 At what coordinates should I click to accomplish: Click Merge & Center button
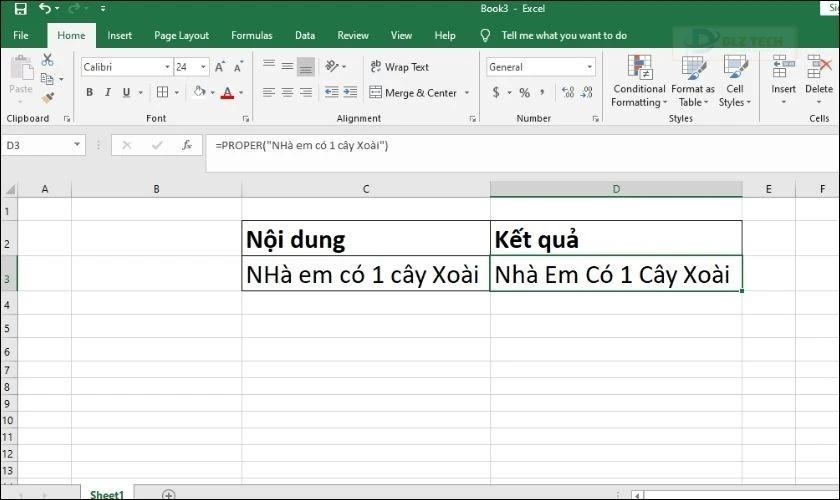[x=413, y=93]
